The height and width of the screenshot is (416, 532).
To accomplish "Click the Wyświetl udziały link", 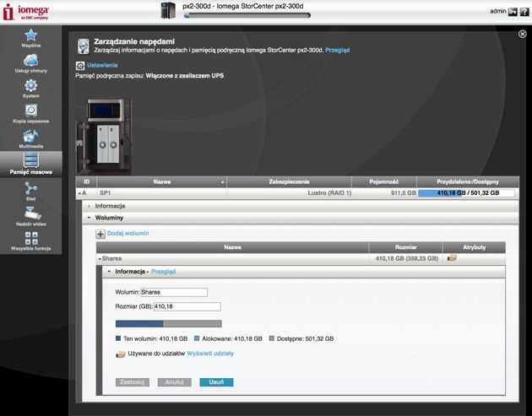I will [x=210, y=354].
